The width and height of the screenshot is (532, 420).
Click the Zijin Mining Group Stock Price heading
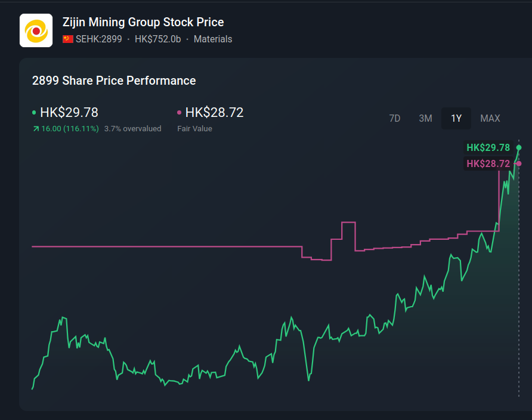143,23
